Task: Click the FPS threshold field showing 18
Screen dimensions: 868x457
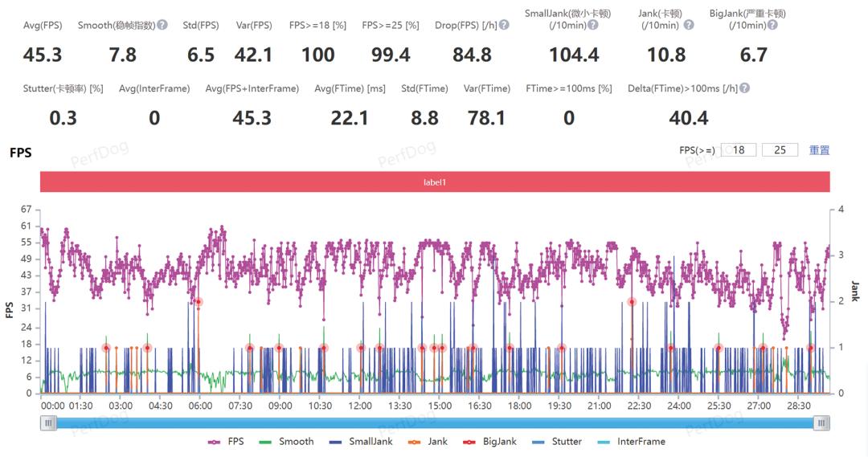Action: 738,150
